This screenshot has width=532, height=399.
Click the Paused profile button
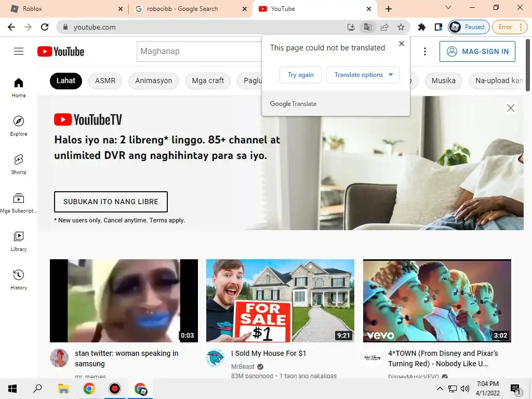coord(469,27)
